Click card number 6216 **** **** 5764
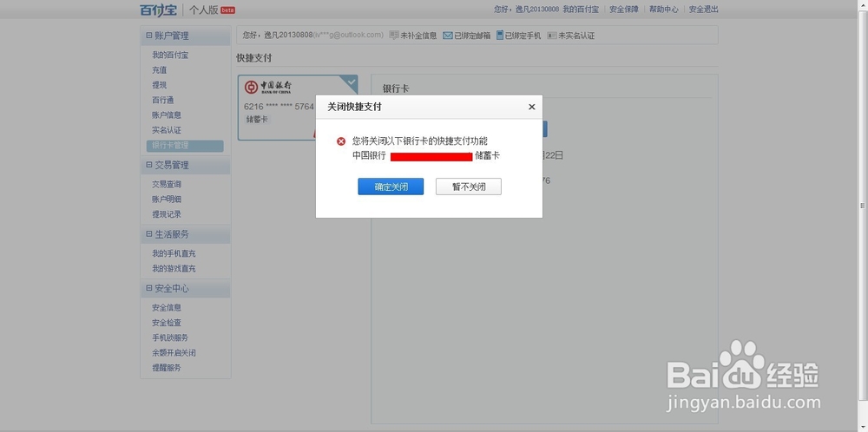This screenshot has width=868, height=432. point(279,106)
